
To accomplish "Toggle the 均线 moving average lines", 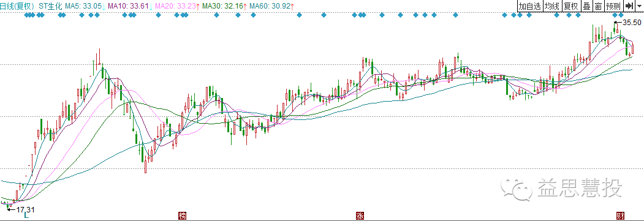I will tap(552, 6).
